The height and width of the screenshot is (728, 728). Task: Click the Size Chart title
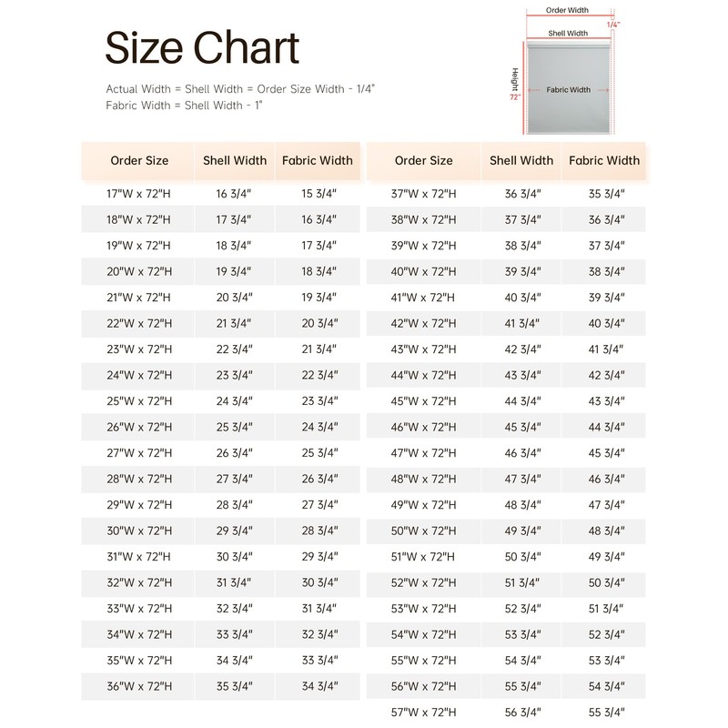(201, 47)
